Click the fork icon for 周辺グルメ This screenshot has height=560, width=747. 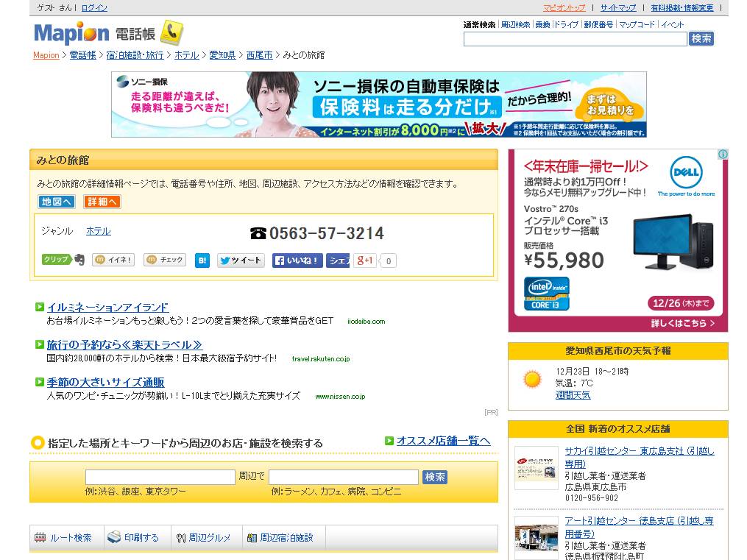[180, 538]
